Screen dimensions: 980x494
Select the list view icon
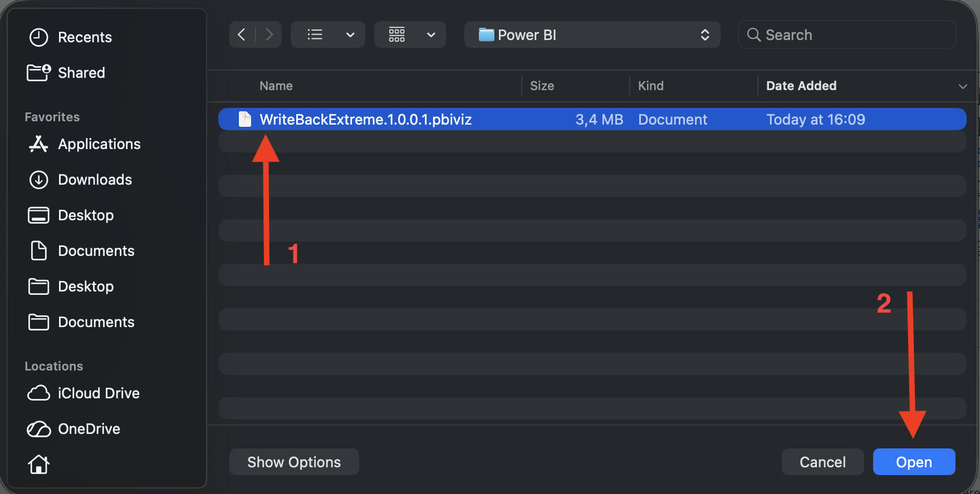point(315,35)
